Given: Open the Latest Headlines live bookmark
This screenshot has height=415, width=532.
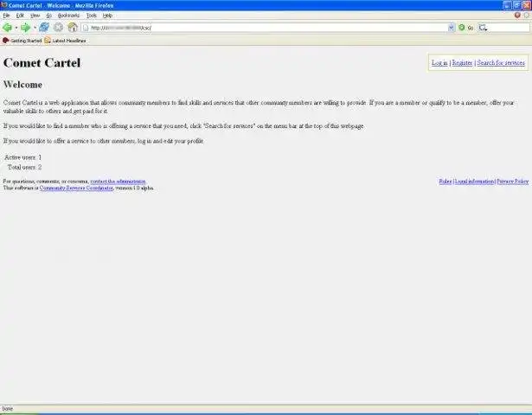Looking at the screenshot, I should pyautogui.click(x=65, y=41).
